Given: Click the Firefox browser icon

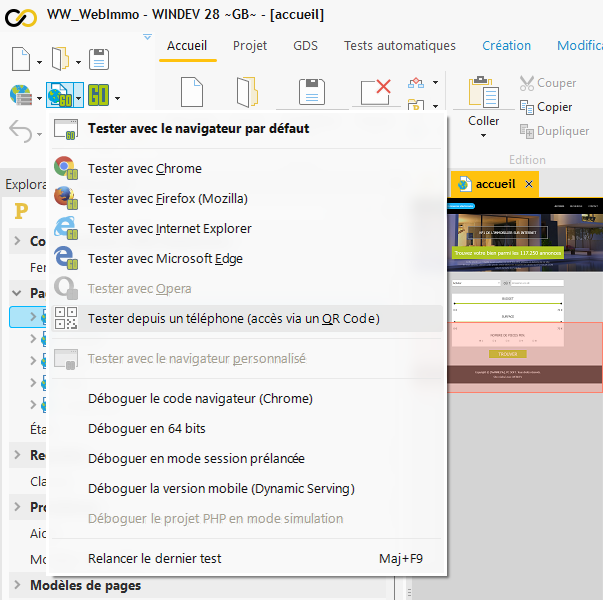Looking at the screenshot, I should tap(66, 199).
